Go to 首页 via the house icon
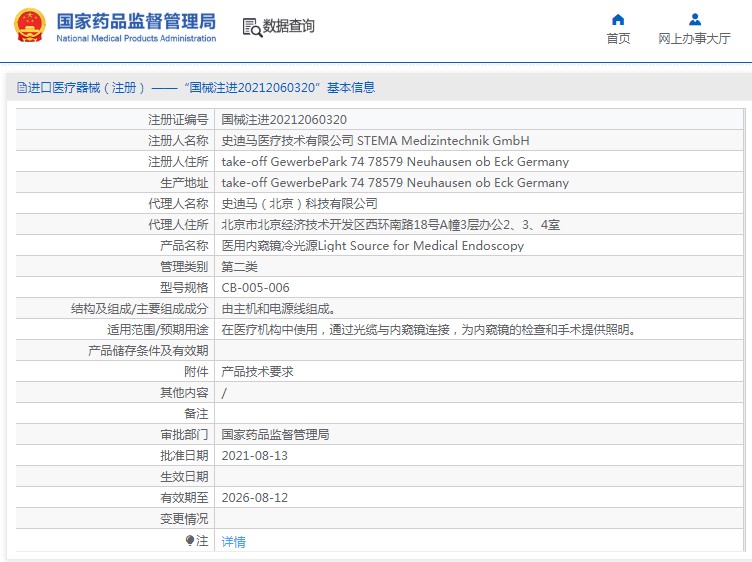752x562 pixels. click(x=618, y=20)
